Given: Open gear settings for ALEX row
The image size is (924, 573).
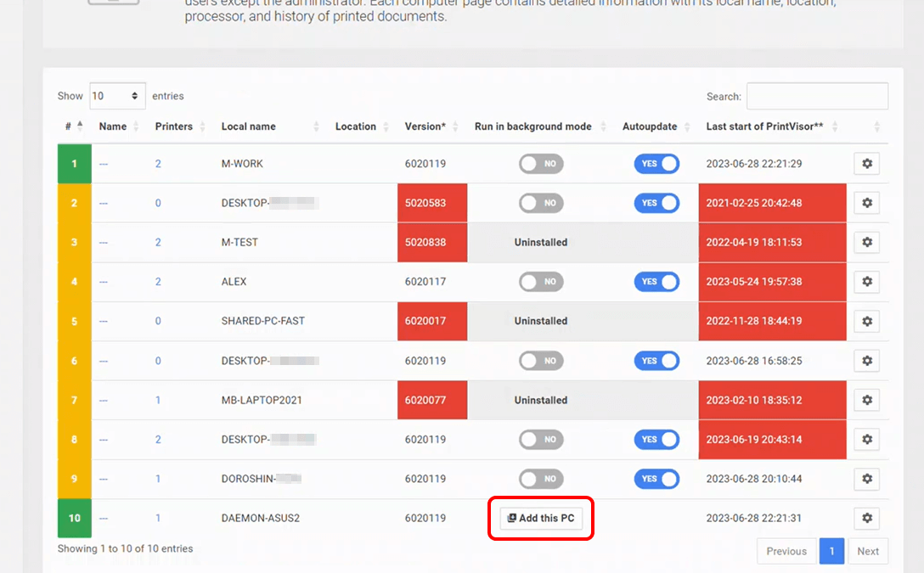Looking at the screenshot, I should tap(866, 282).
